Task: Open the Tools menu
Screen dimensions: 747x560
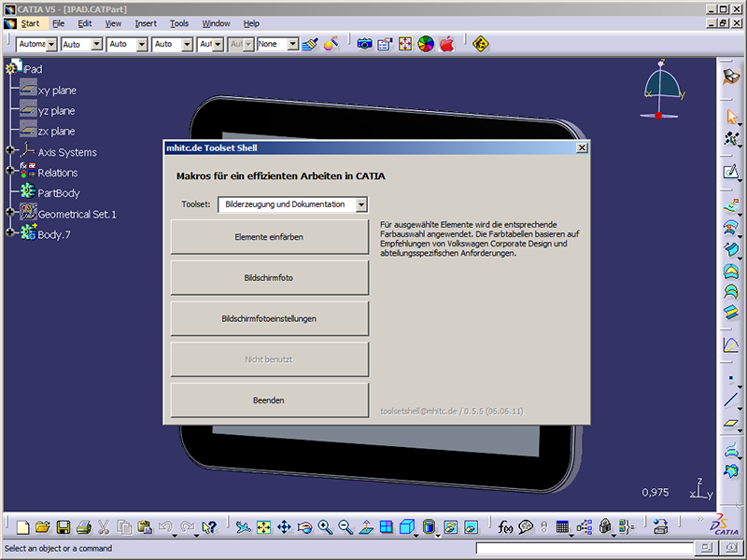Action: pos(179,23)
